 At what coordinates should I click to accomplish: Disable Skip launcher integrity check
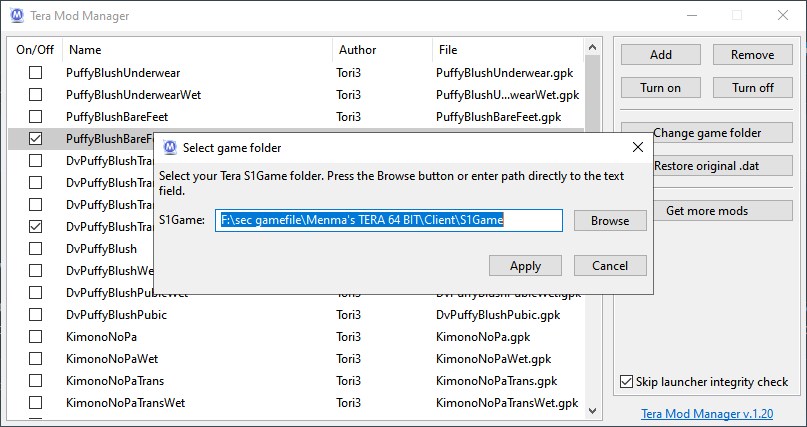pyautogui.click(x=627, y=382)
